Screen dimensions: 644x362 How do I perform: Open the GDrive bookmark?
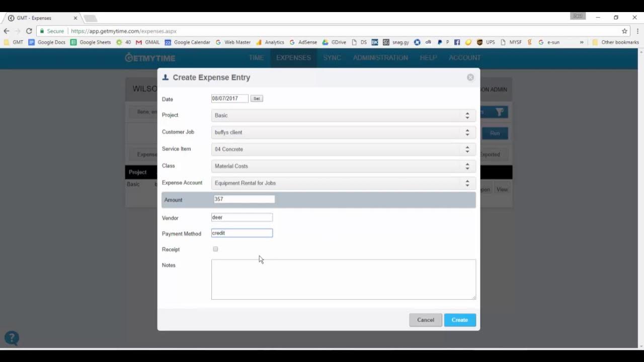[x=334, y=42]
